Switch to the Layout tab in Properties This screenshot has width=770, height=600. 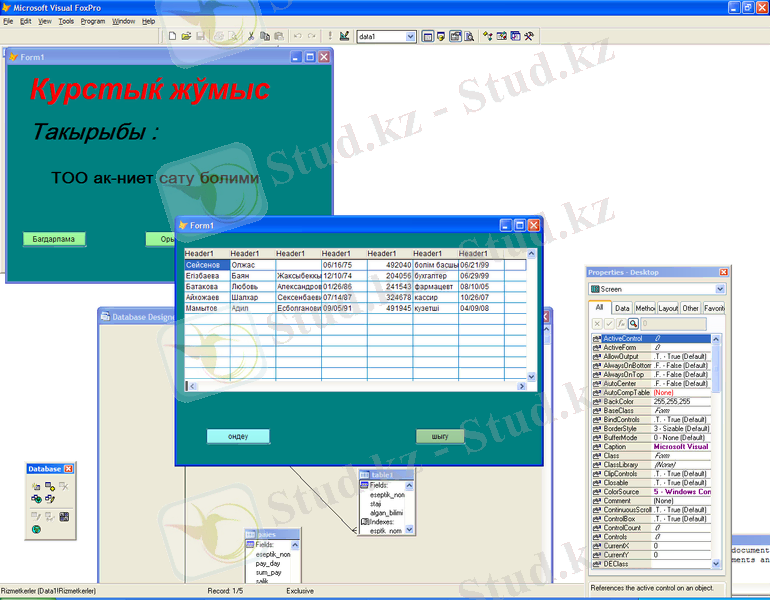(668, 309)
